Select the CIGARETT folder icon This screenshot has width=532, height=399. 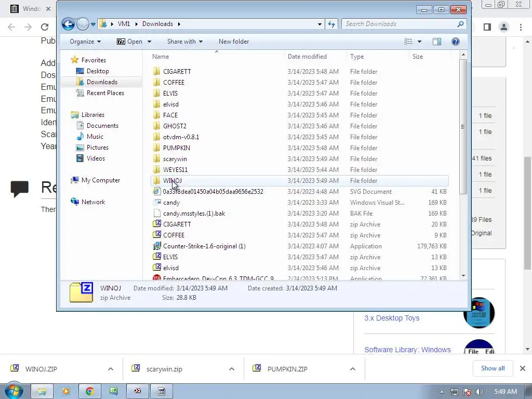coord(156,71)
